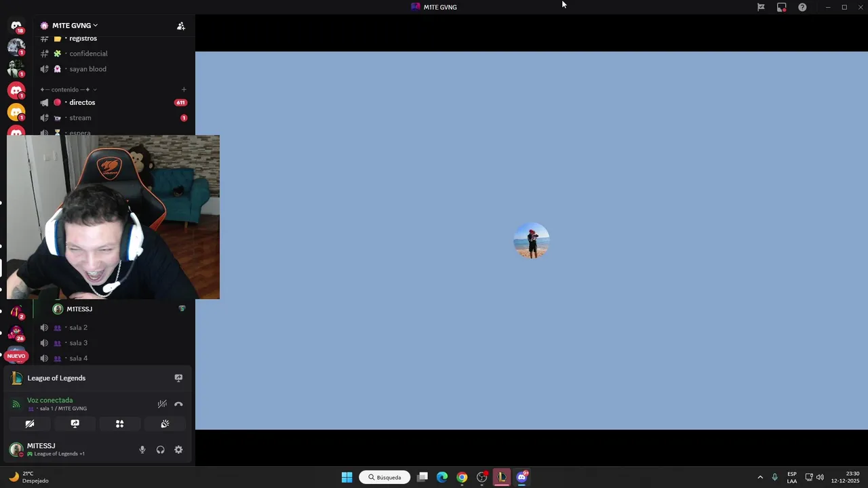Disconnect from voice with the hang-up icon

178,404
